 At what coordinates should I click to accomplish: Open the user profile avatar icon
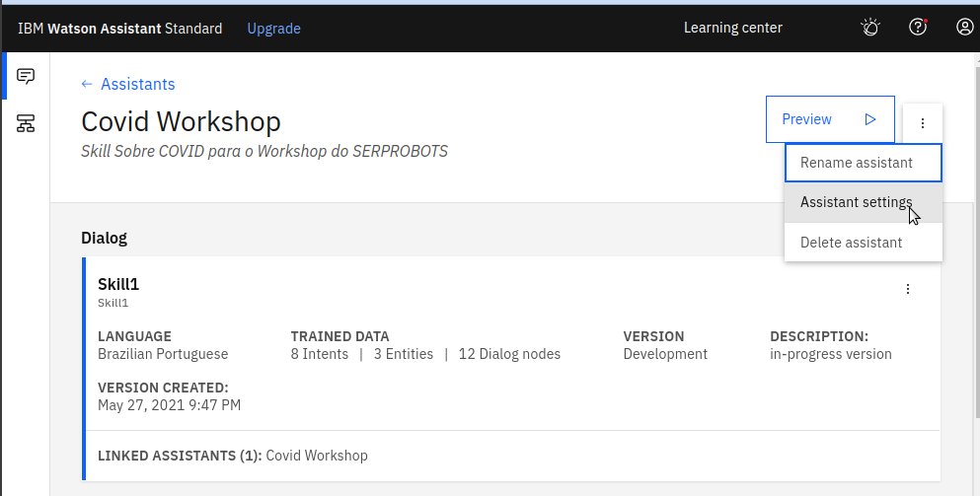coord(965,27)
